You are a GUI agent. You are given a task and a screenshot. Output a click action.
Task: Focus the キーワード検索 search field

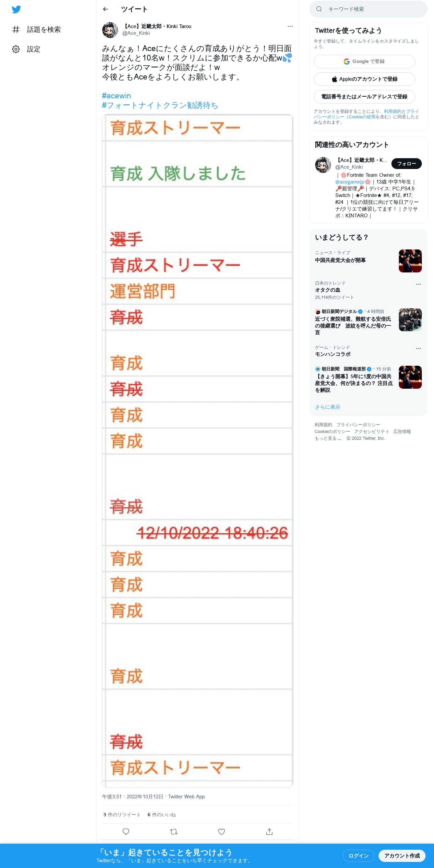[368, 9]
